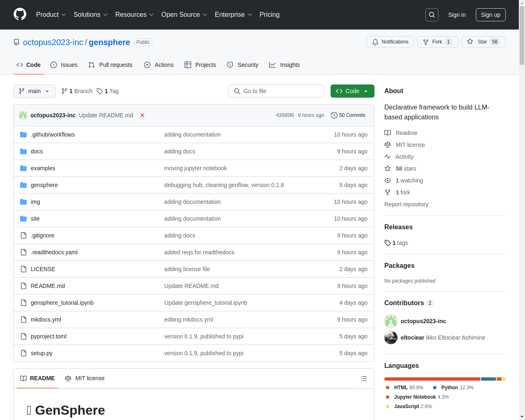Click the GitHub logo icon
Screen dimensions: 525x420
click(x=20, y=14)
